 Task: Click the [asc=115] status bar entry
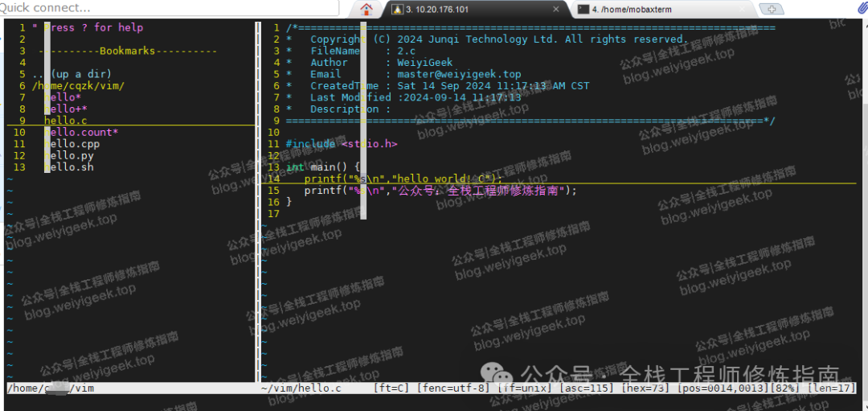[588, 388]
